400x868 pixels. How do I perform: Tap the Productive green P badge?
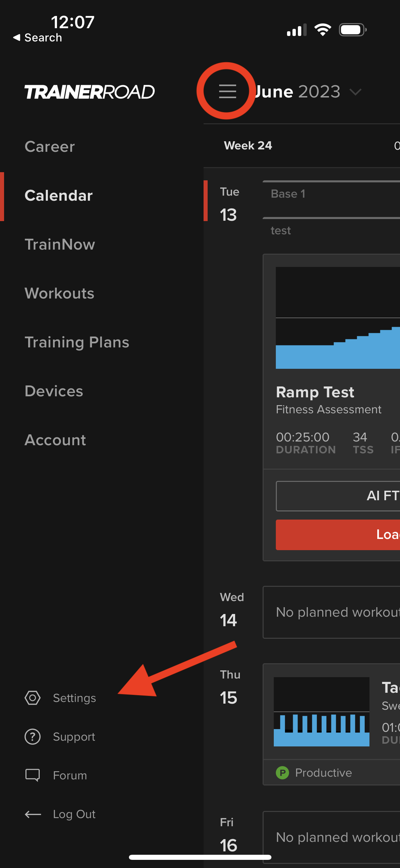pos(282,773)
